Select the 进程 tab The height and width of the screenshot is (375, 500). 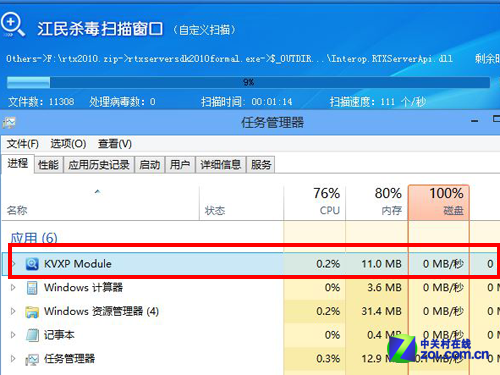click(x=18, y=164)
